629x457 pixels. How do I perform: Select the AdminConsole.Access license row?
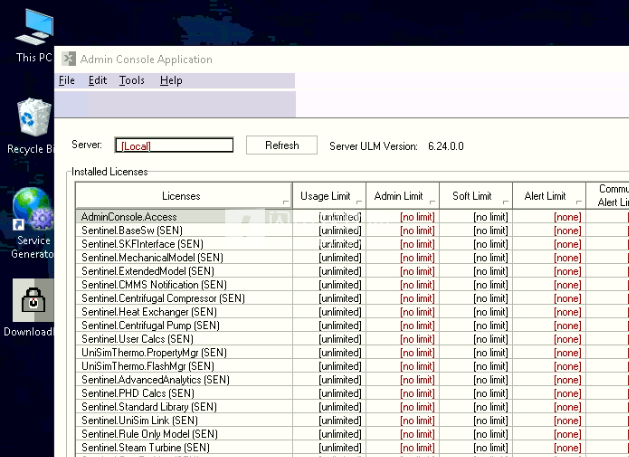184,217
